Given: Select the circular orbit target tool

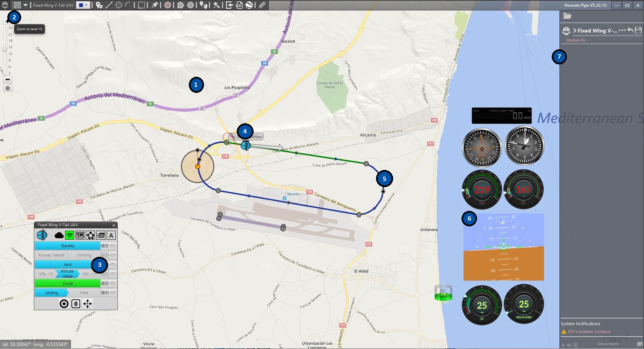Looking at the screenshot, I should click(119, 5).
